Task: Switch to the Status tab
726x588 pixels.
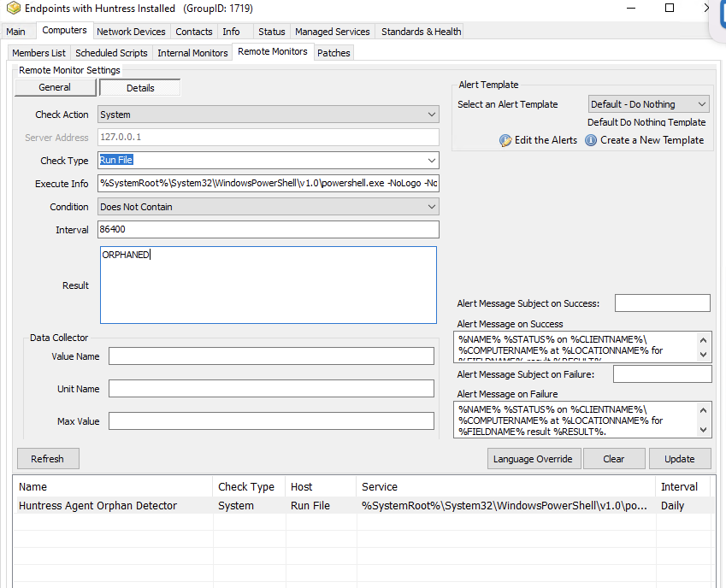Action: (272, 32)
